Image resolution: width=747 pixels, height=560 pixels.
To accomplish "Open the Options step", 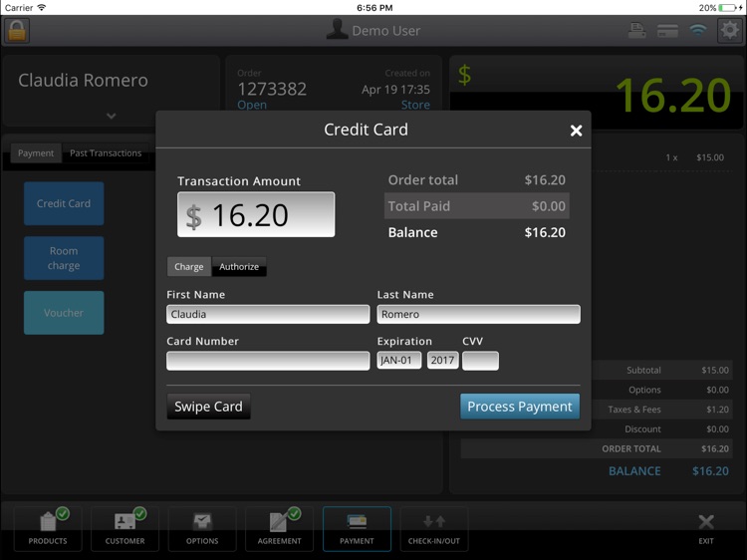I will [202, 529].
